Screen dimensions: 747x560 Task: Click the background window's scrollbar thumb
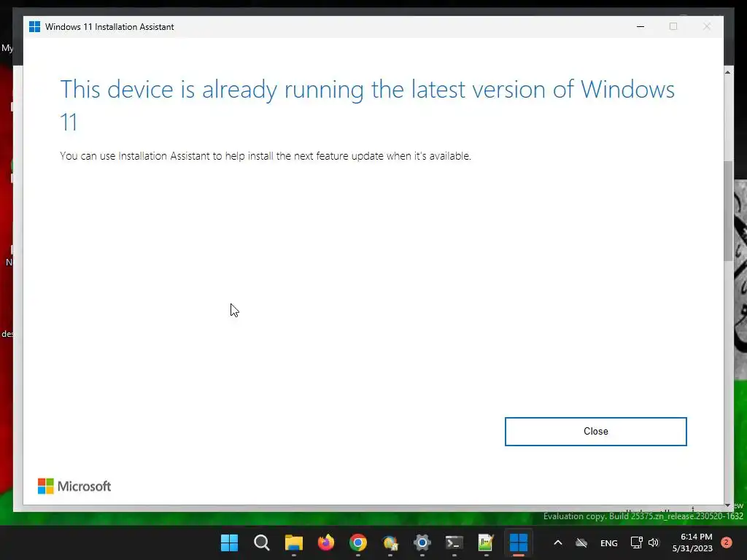click(x=727, y=211)
